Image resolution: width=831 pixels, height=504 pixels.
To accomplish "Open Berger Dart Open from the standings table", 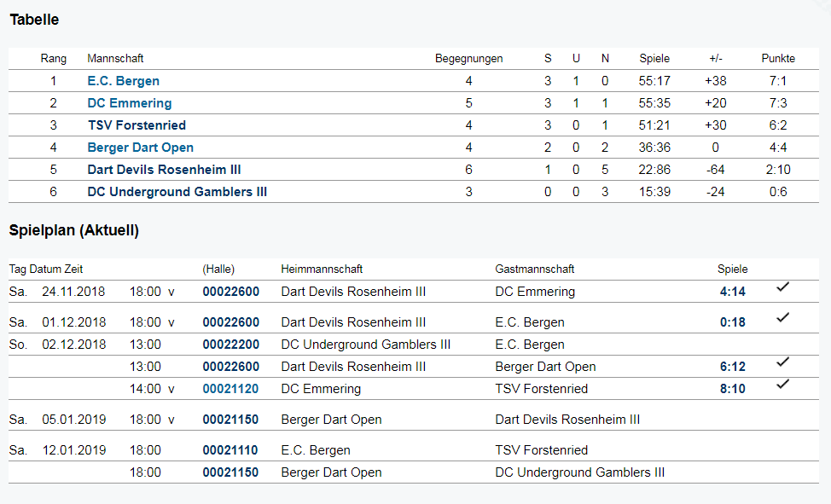I will pyautogui.click(x=140, y=148).
